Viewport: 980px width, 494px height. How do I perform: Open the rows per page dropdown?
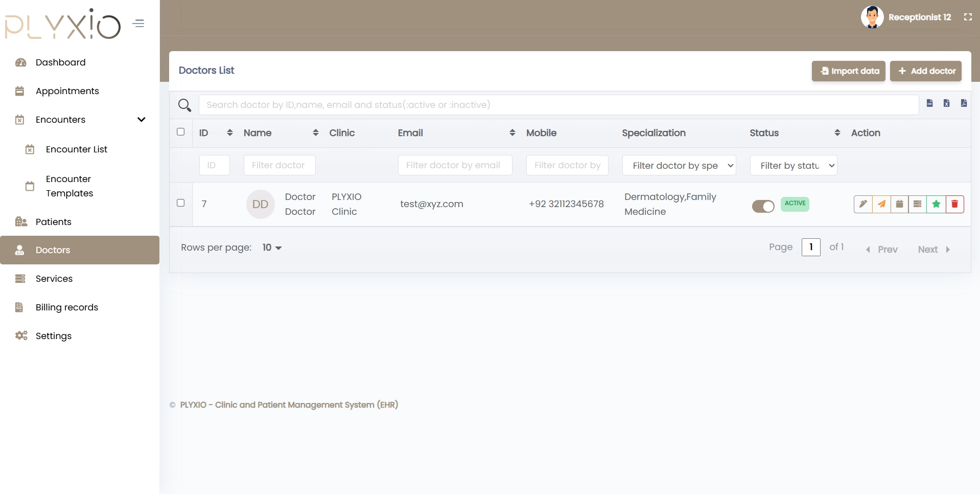click(x=272, y=248)
